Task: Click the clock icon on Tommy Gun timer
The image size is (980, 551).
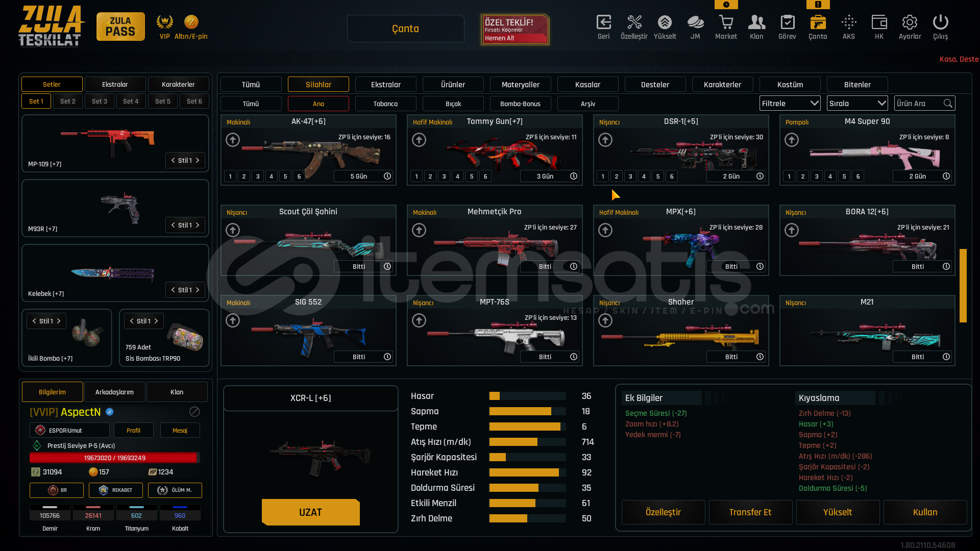Action: [x=574, y=176]
